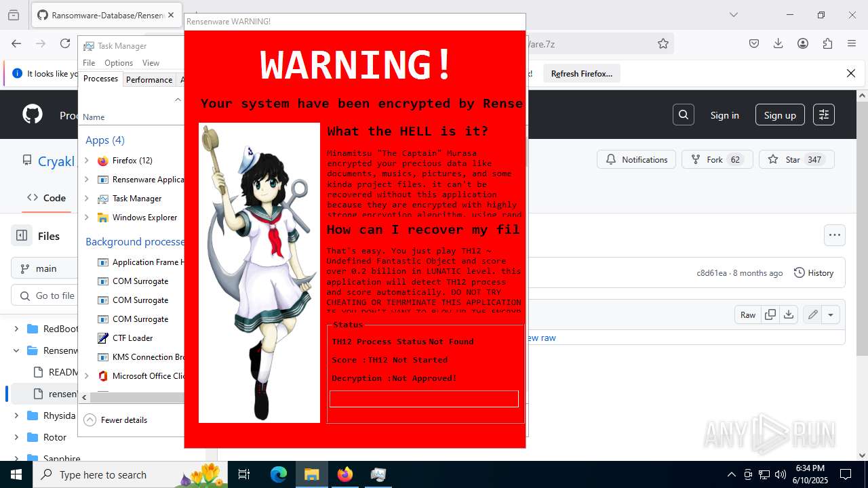
Task: Copy raw file contents icon
Action: click(770, 314)
